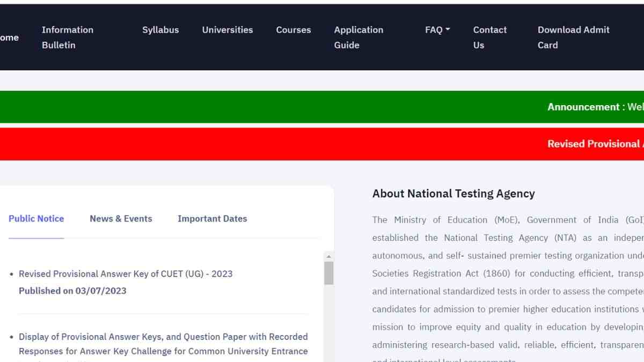
Task: Open the Download Admit Card page
Action: (x=573, y=38)
